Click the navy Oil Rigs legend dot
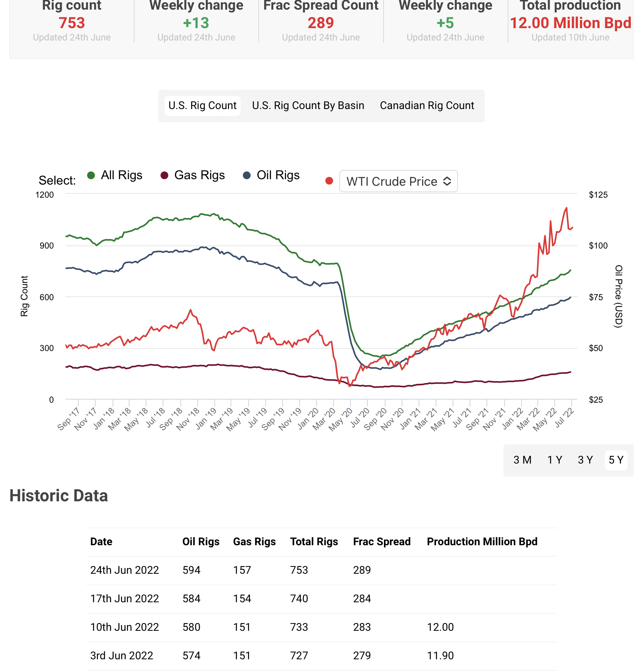Image resolution: width=643 pixels, height=672 pixels. point(247,175)
